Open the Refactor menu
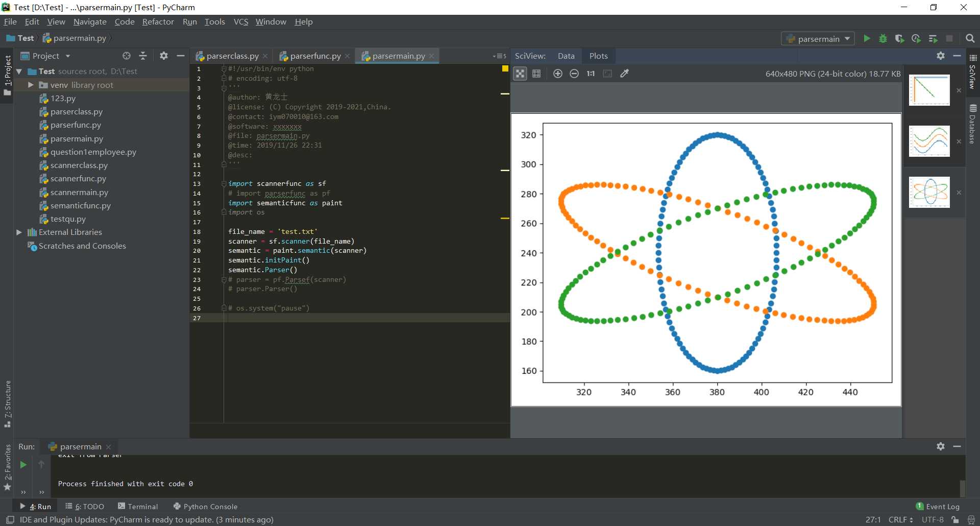This screenshot has height=526, width=980. (158, 21)
